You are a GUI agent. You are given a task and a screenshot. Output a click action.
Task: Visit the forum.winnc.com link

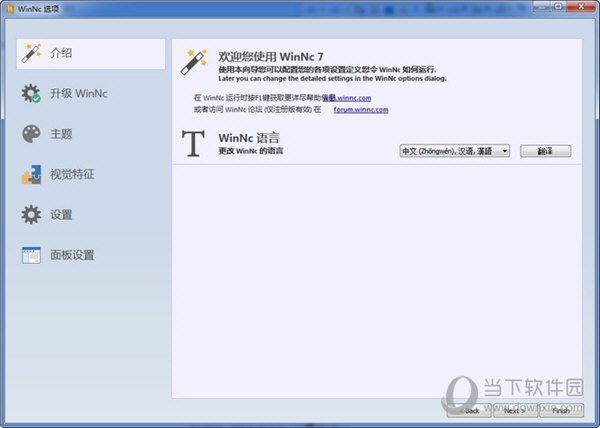pyautogui.click(x=361, y=110)
